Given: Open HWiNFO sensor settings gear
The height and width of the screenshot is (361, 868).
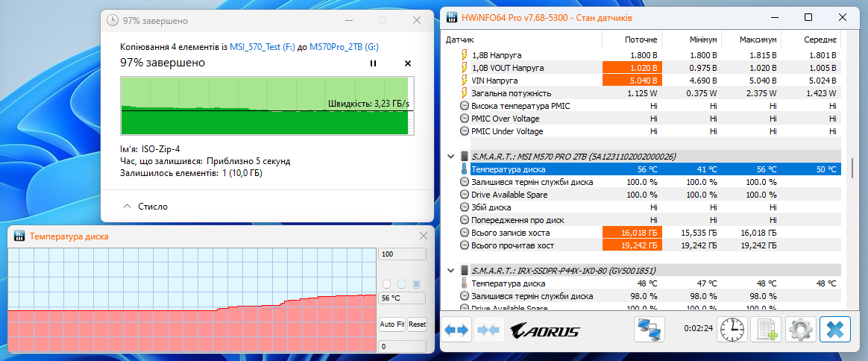Looking at the screenshot, I should (800, 330).
